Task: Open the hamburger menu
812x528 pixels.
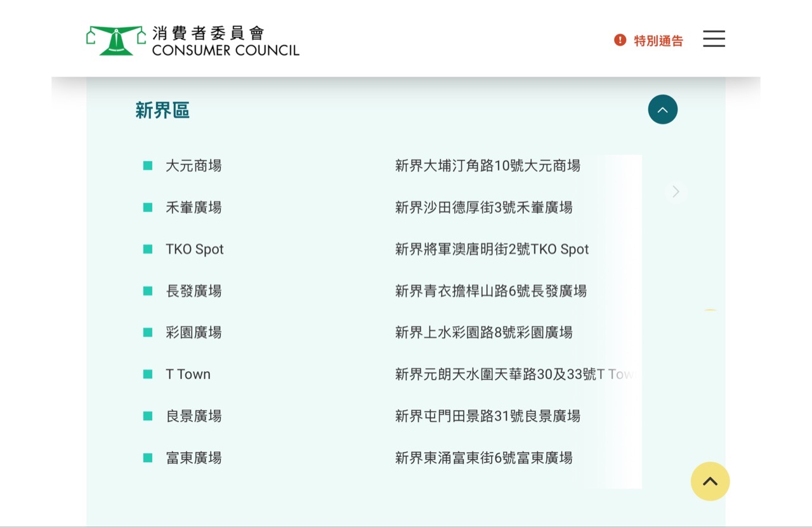Action: (x=714, y=39)
